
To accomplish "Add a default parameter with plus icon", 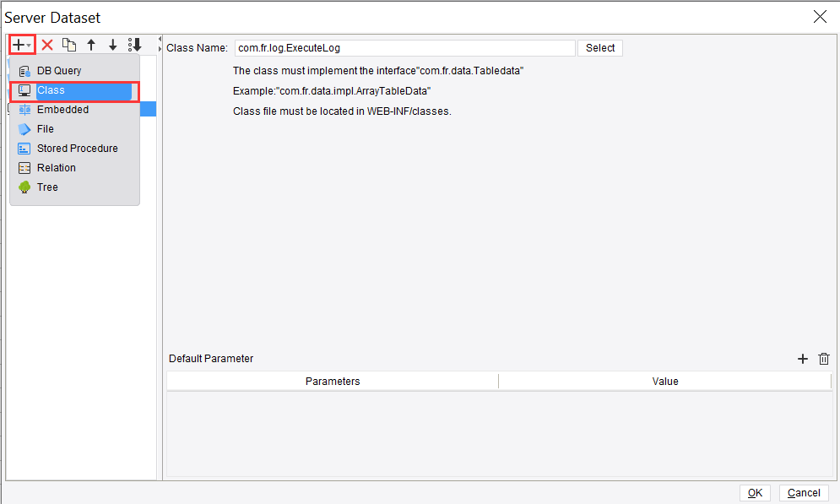I will point(803,359).
